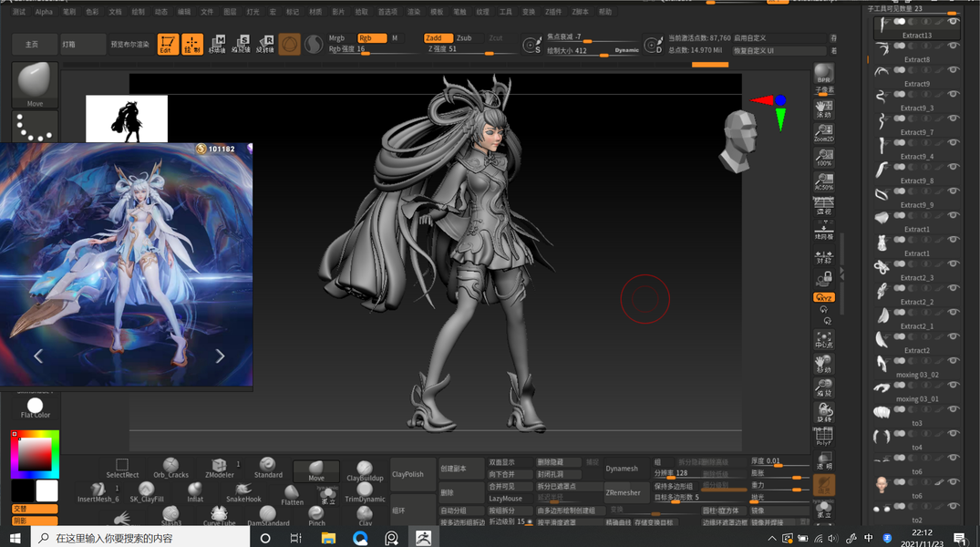The width and height of the screenshot is (980, 547).
Task: Select the ClayBuildup brush
Action: 365,471
